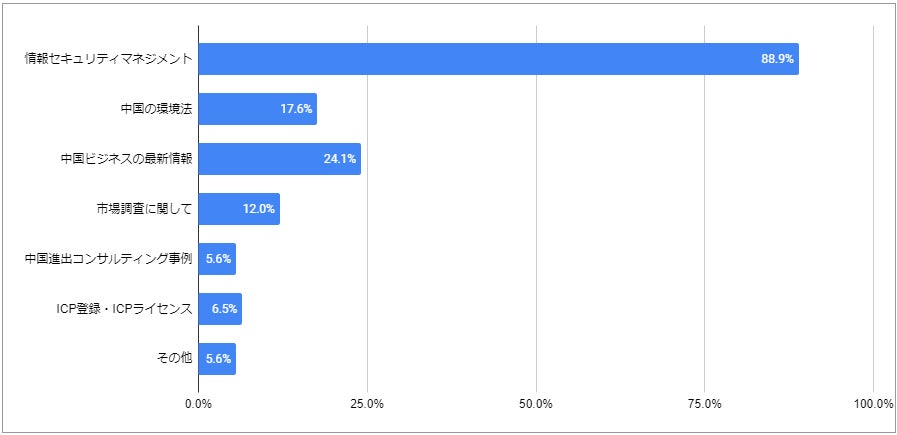Click the 0.0% axis tick label

click(199, 404)
